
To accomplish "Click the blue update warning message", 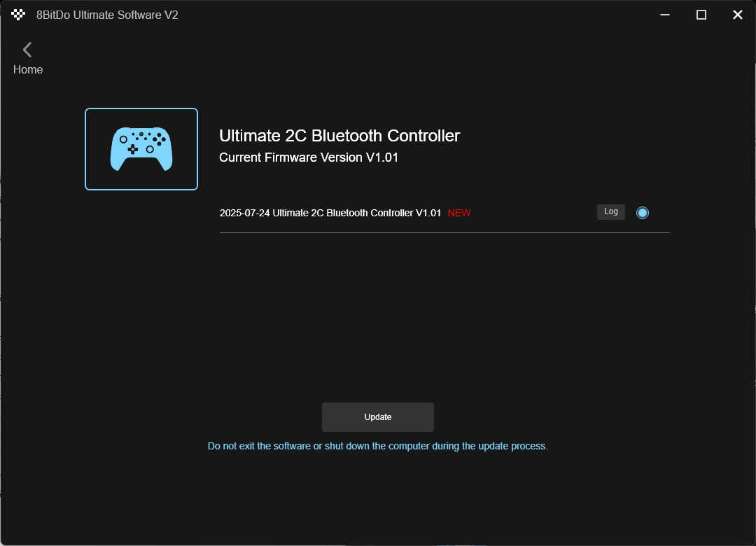I will [377, 446].
